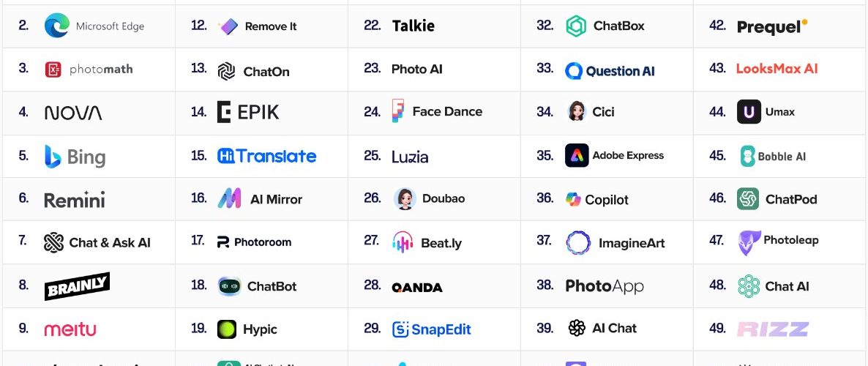Select the photomath red icon
This screenshot has height=366, width=868.
pyautogui.click(x=53, y=70)
